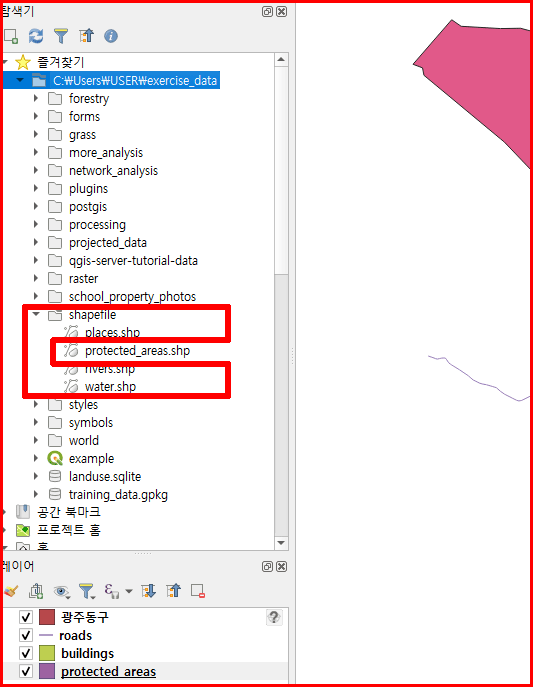
Task: Collapse all layers in Layers panel
Action: pos(173,591)
